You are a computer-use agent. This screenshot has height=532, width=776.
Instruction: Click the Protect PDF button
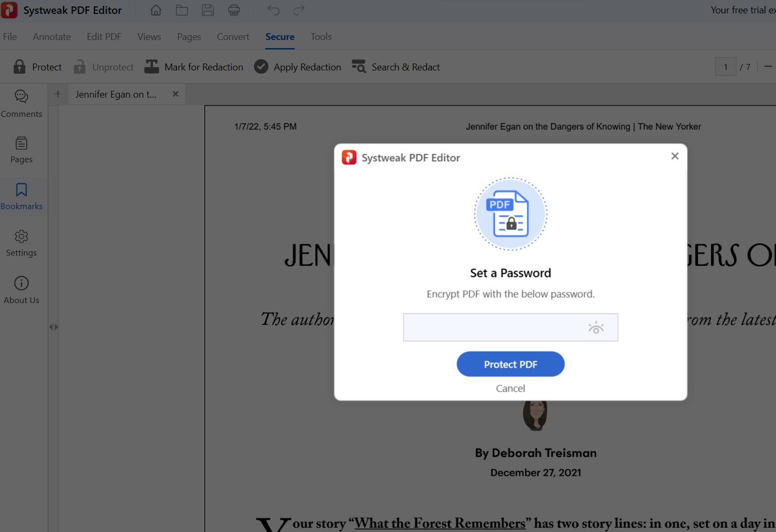tap(511, 364)
